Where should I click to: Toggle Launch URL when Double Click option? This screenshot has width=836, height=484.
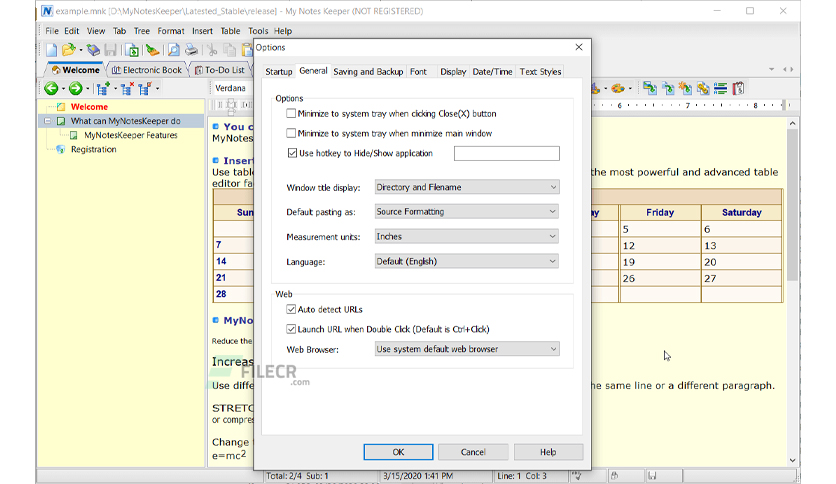(291, 329)
